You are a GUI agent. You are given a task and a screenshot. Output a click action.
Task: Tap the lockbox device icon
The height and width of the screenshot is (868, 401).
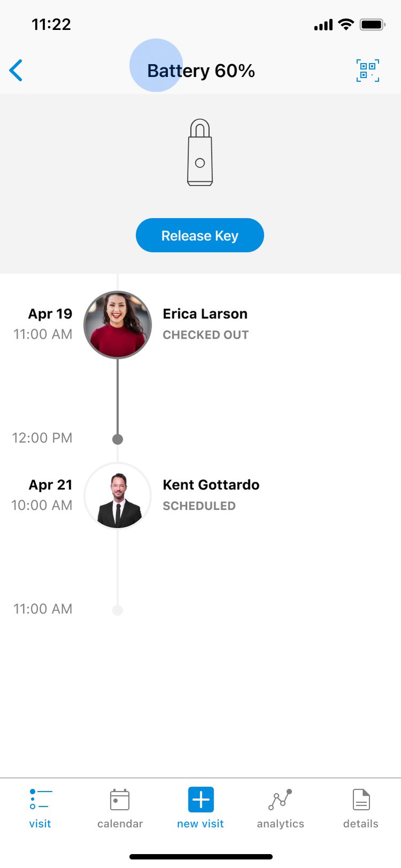click(200, 153)
